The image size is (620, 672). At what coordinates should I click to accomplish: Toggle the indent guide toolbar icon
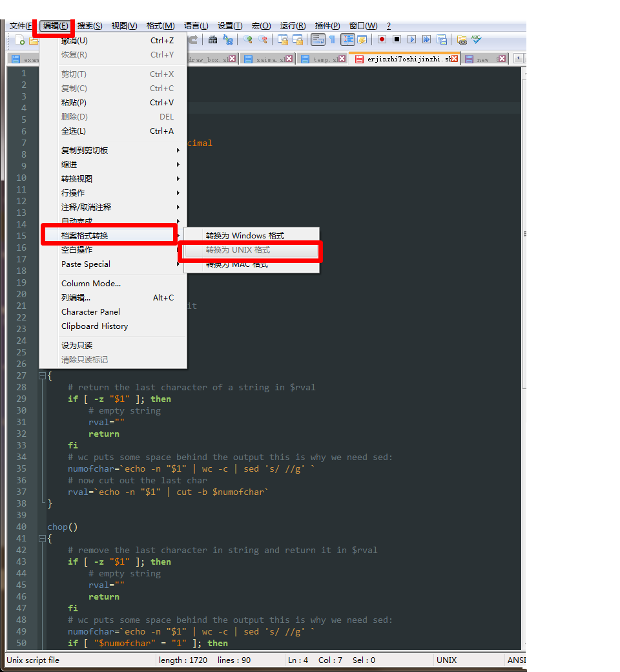347,40
